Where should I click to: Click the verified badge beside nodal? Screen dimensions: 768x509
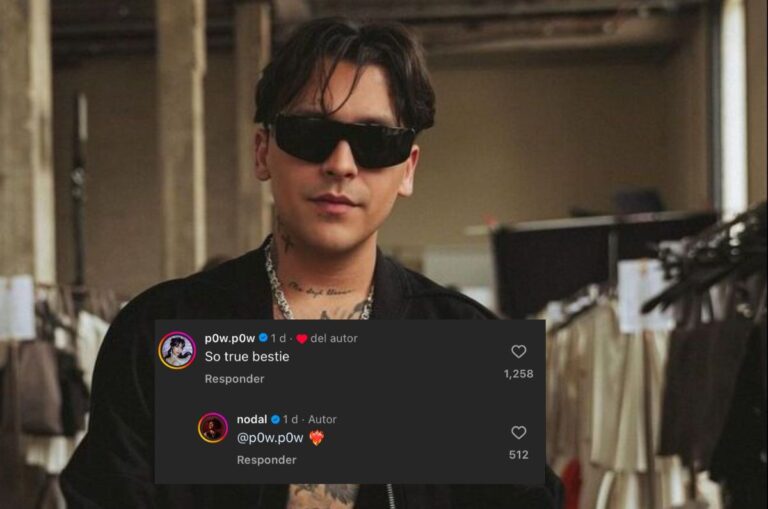(275, 419)
